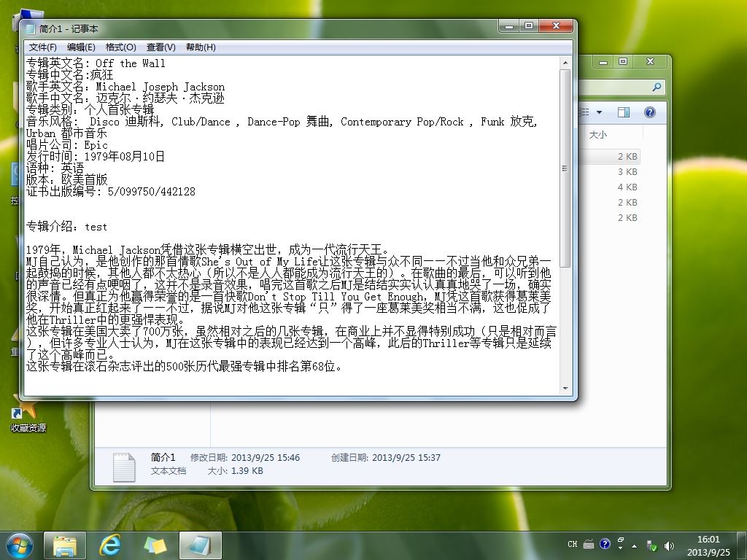The width and height of the screenshot is (747, 560).
Task: Open the 查看(V) menu
Action: click(x=160, y=47)
